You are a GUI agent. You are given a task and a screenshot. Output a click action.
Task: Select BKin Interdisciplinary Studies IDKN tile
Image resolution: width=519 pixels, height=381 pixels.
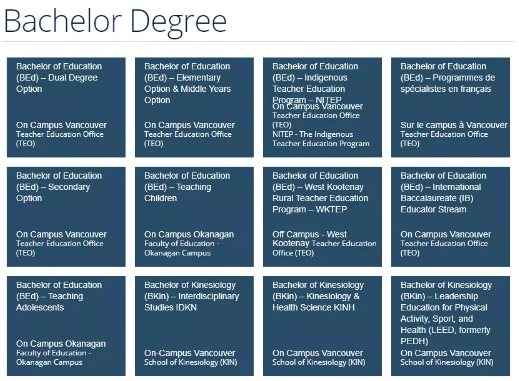(194, 326)
